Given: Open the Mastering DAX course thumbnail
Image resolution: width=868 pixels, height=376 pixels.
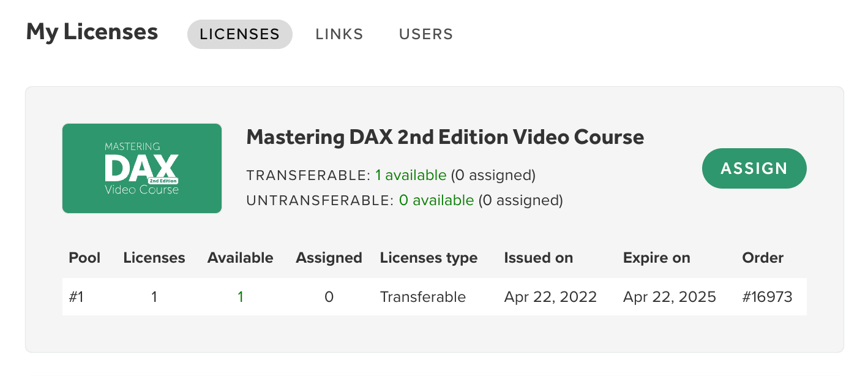Looking at the screenshot, I should 142,168.
